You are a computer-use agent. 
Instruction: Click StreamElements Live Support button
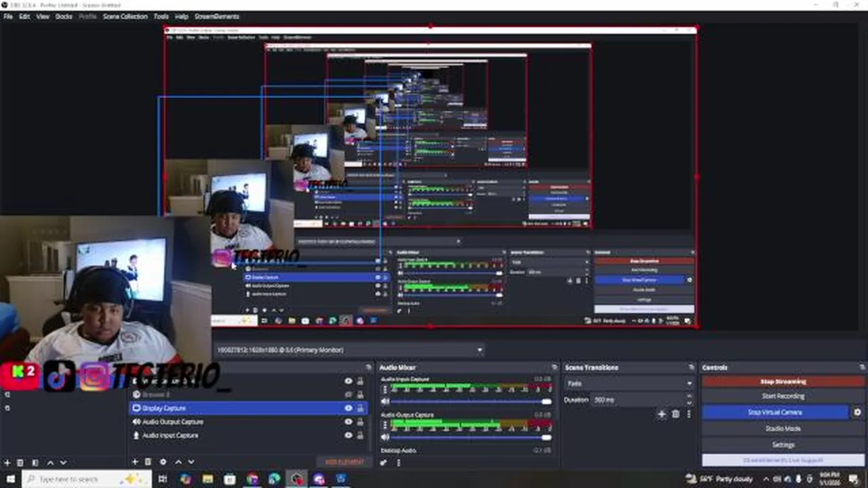click(x=783, y=460)
